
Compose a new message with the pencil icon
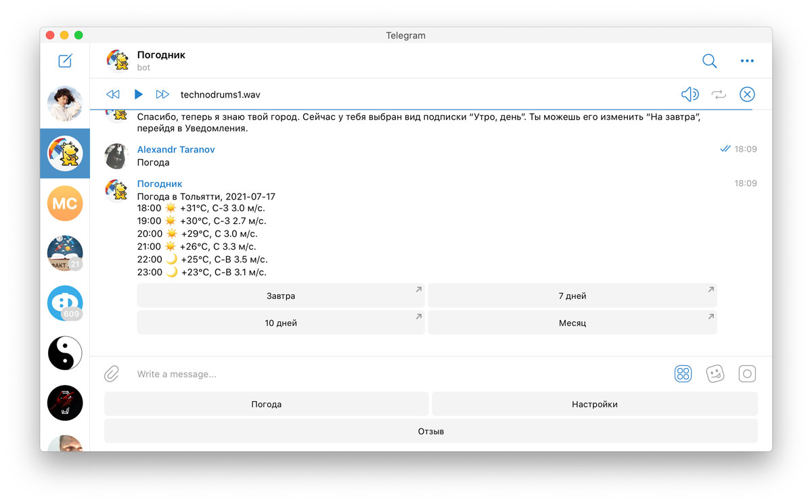[x=65, y=61]
